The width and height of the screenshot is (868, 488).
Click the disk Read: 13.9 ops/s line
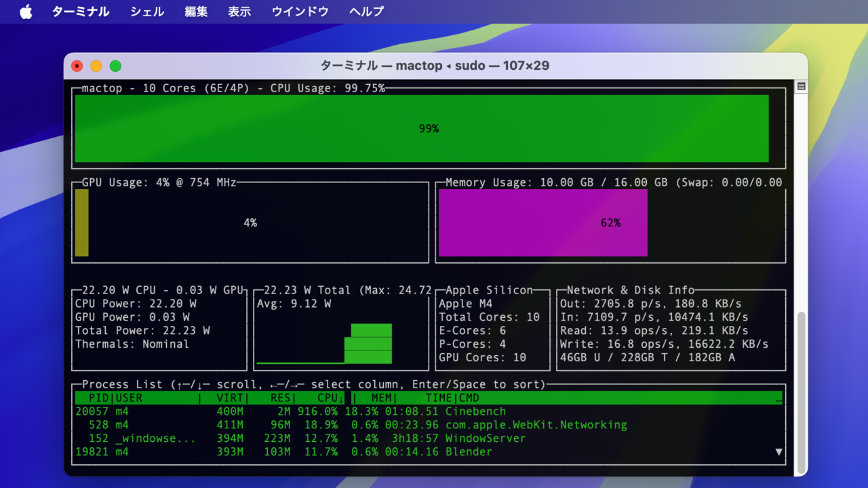pyautogui.click(x=654, y=331)
